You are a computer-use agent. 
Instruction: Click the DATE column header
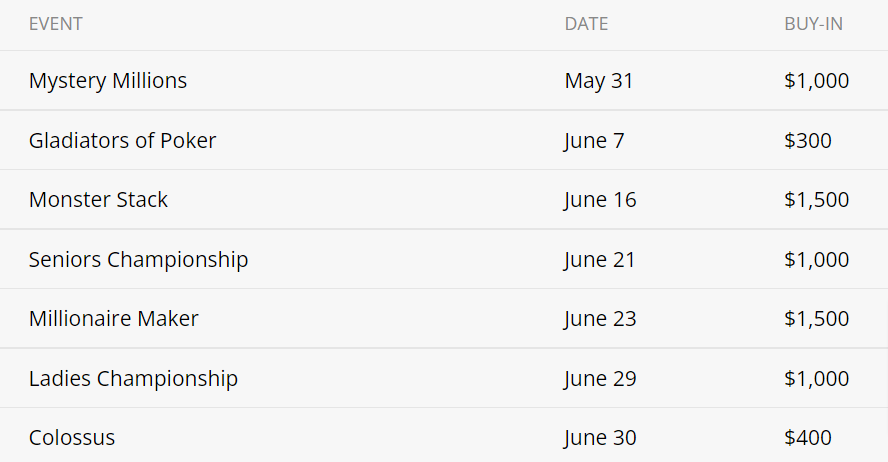coord(586,24)
